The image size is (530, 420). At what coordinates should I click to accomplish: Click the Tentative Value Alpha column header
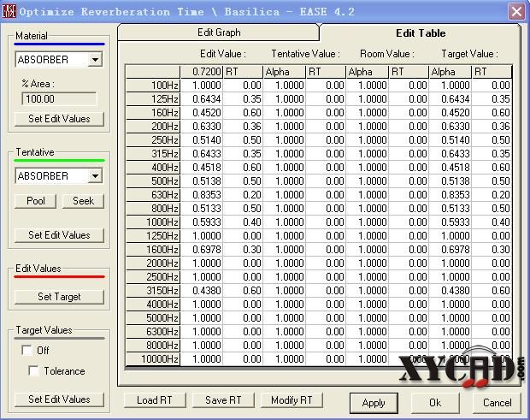click(285, 72)
